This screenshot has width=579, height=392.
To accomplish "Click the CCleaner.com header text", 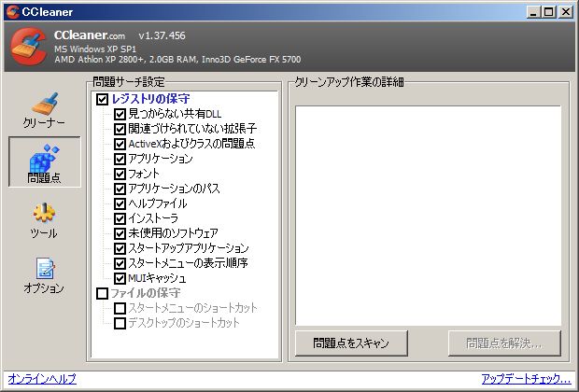I will tap(90, 35).
